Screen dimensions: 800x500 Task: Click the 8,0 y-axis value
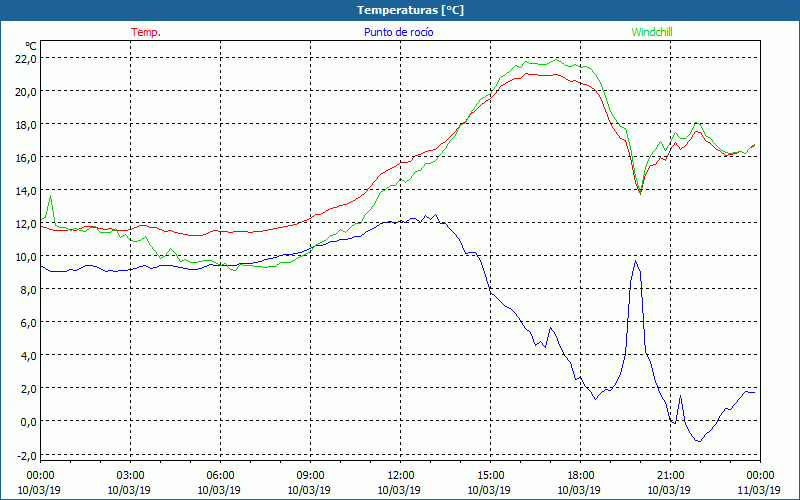click(x=29, y=290)
